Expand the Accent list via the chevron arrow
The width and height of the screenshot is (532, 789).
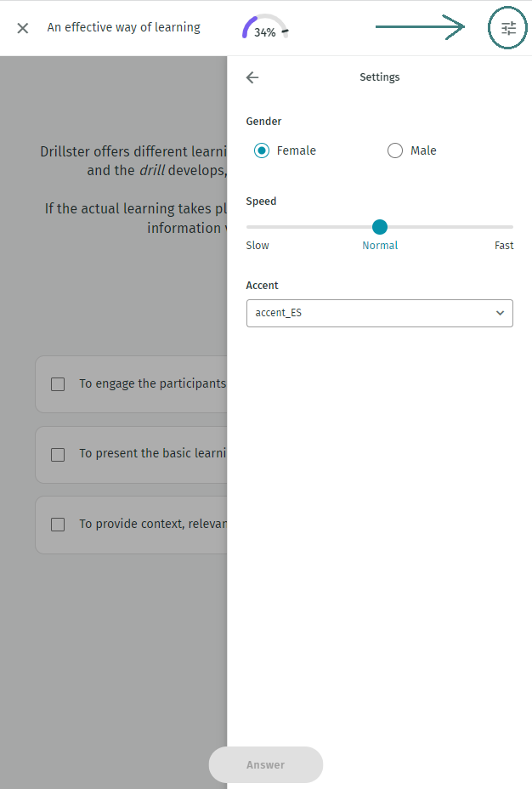(x=500, y=313)
